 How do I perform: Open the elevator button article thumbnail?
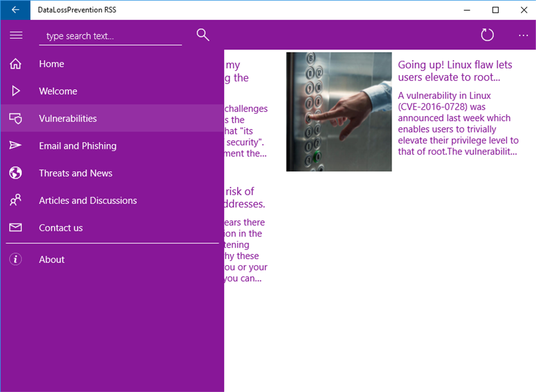tap(339, 111)
